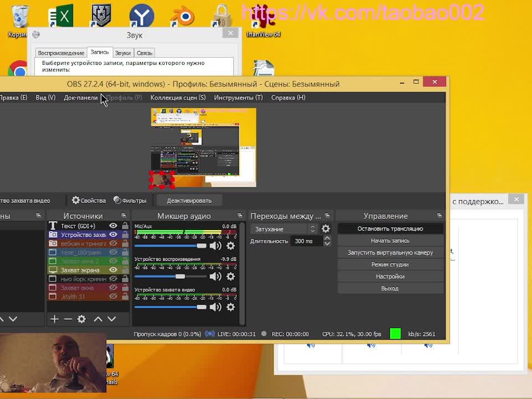Show the Захват окна source

[x=113, y=288]
